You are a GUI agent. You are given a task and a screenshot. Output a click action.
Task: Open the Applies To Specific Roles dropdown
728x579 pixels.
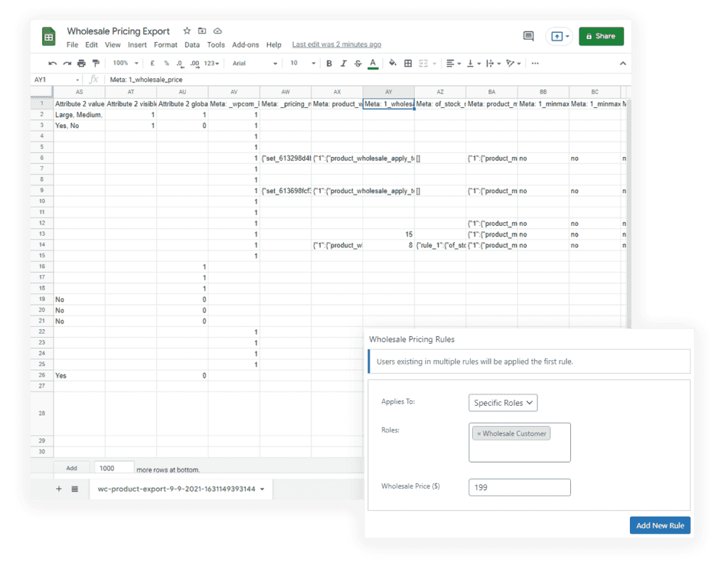(x=503, y=403)
